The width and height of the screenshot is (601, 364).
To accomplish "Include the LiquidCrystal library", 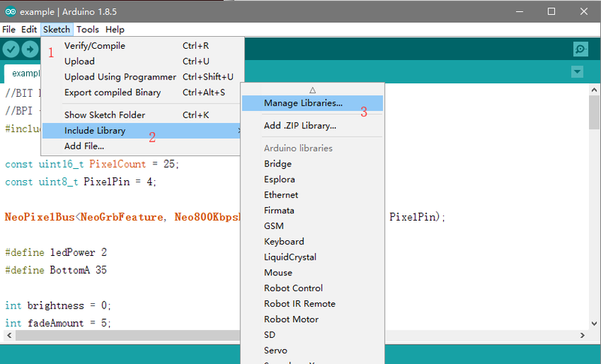I will coord(290,257).
